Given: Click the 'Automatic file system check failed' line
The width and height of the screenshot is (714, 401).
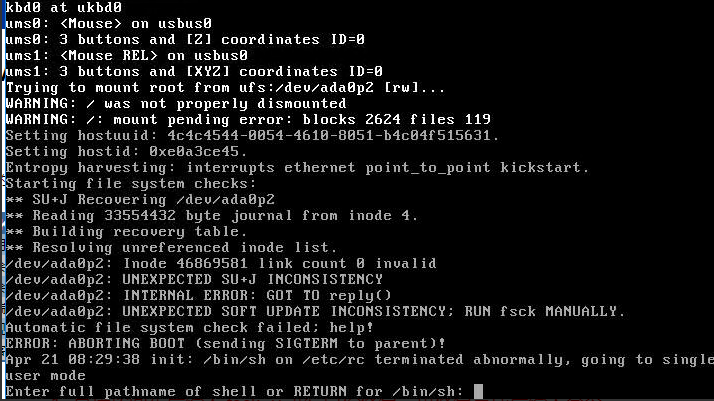Looking at the screenshot, I should click(189, 327).
